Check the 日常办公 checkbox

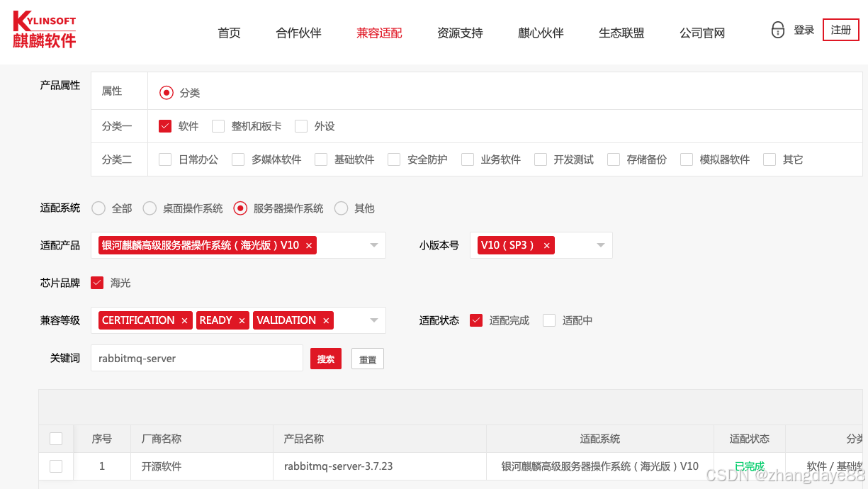(x=165, y=159)
